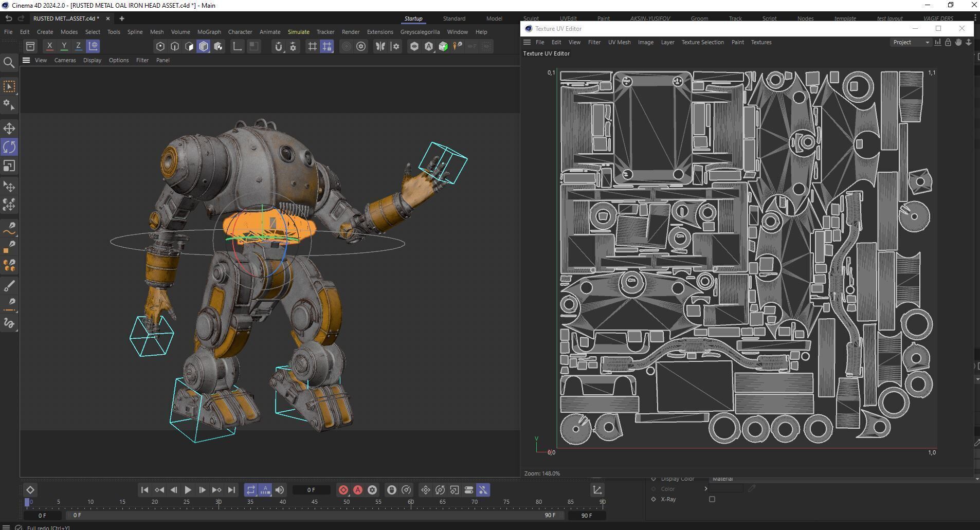The width and height of the screenshot is (980, 530).
Task: Open Texture Selection menu in UV Editor
Action: point(702,42)
